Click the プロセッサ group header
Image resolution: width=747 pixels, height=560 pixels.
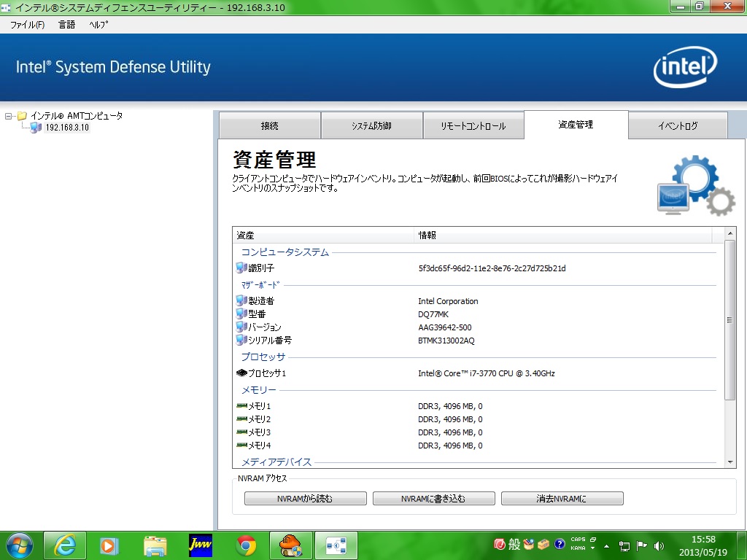click(263, 357)
